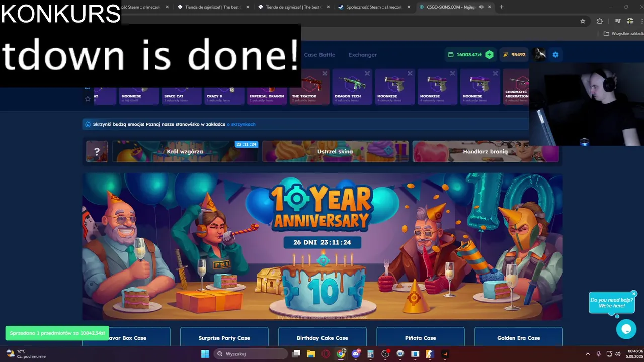Screen dimensions: 644x362
Task: Open Opera browser from taskbar
Action: [326, 354]
